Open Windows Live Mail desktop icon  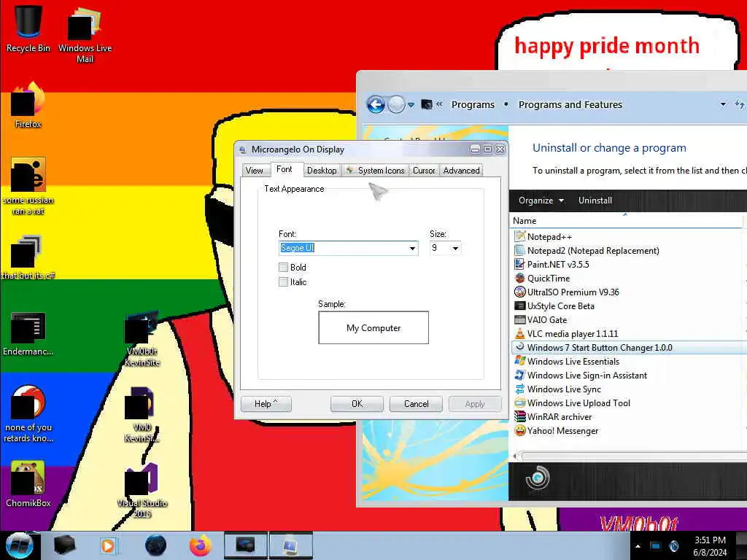click(85, 34)
